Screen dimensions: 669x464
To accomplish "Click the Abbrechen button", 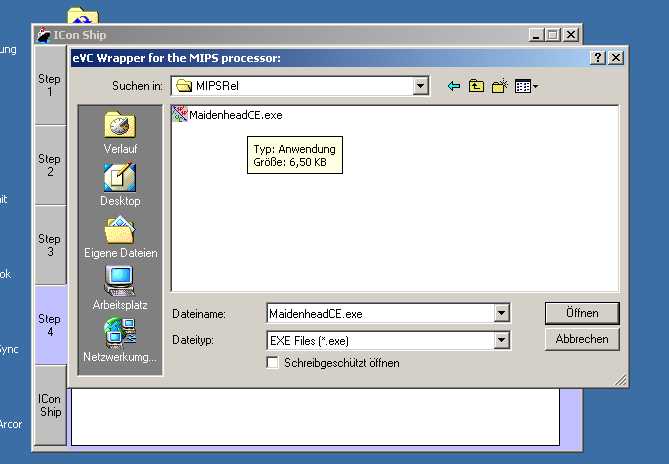I will pyautogui.click(x=582, y=339).
